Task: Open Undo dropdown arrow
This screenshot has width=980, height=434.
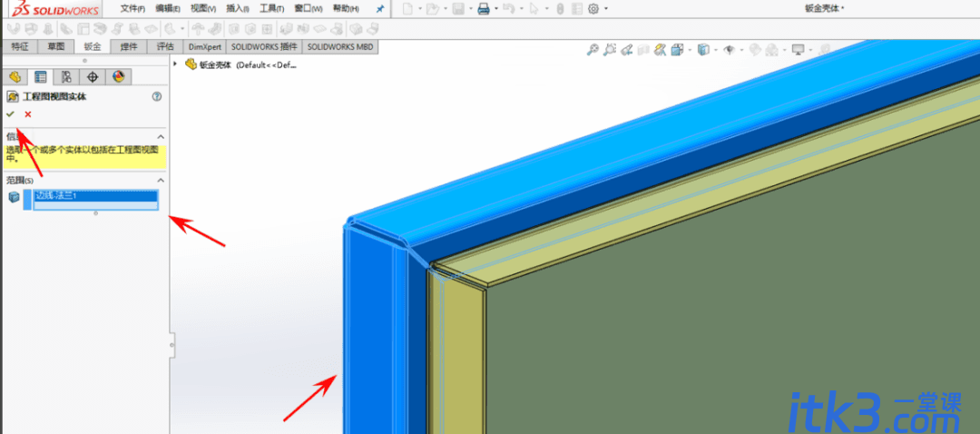Action: 520,9
